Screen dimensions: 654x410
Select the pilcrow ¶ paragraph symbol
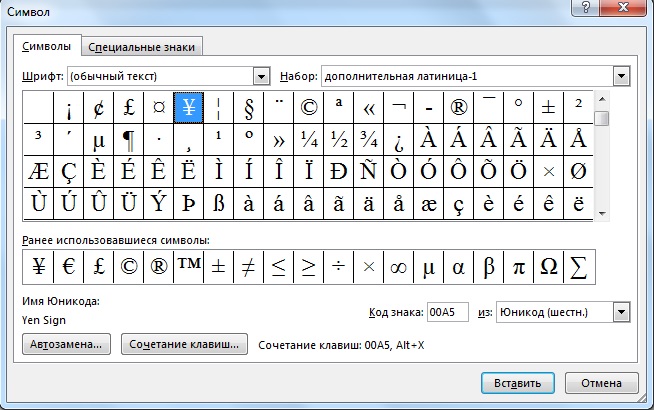(x=128, y=140)
